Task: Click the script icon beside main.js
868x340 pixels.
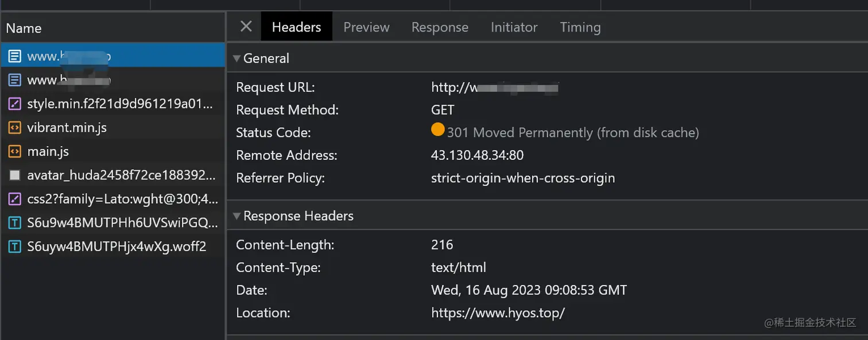Action: click(15, 152)
